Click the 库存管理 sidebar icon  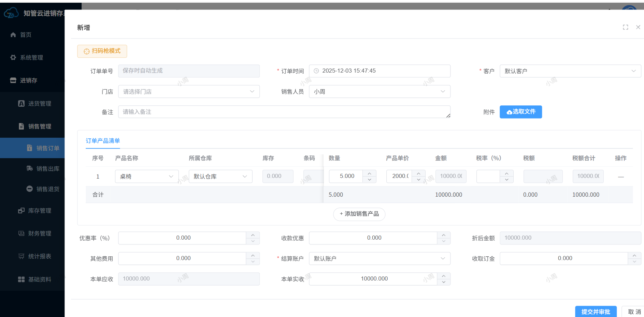(21, 211)
